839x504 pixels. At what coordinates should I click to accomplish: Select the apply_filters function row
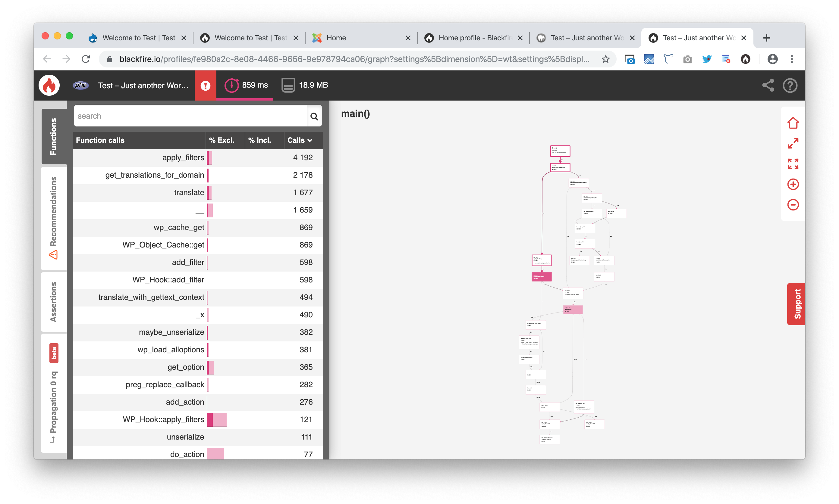pyautogui.click(x=198, y=157)
